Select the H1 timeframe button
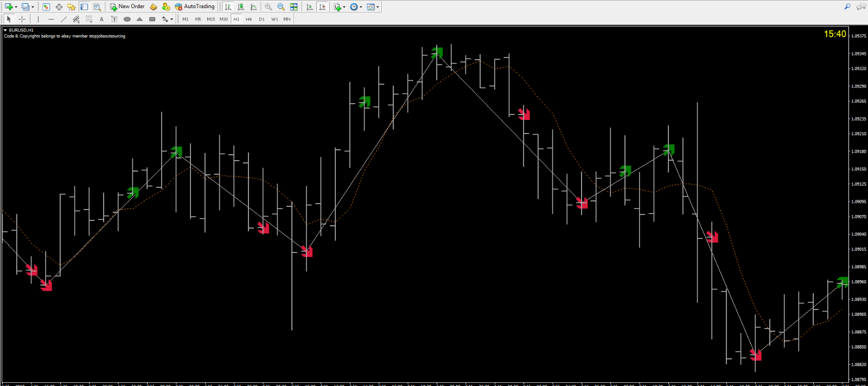Viewport: 868px width, 386px height. (237, 19)
